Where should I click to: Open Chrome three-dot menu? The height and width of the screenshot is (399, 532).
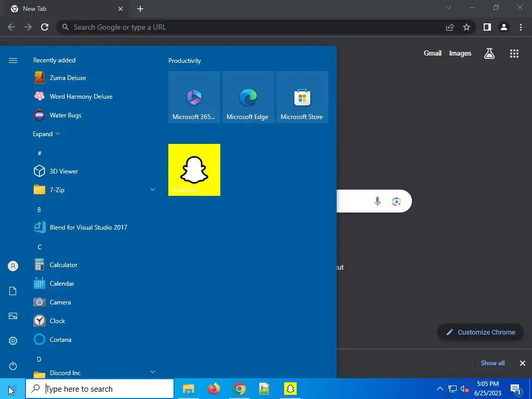pyautogui.click(x=521, y=27)
